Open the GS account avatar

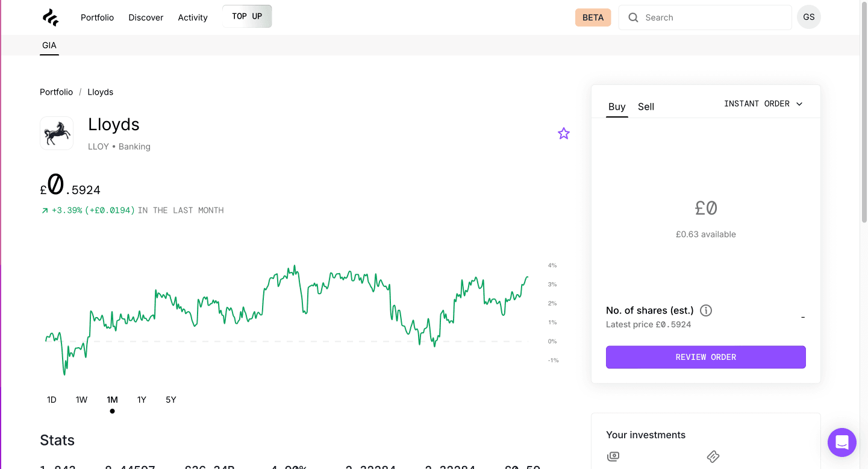pyautogui.click(x=808, y=17)
